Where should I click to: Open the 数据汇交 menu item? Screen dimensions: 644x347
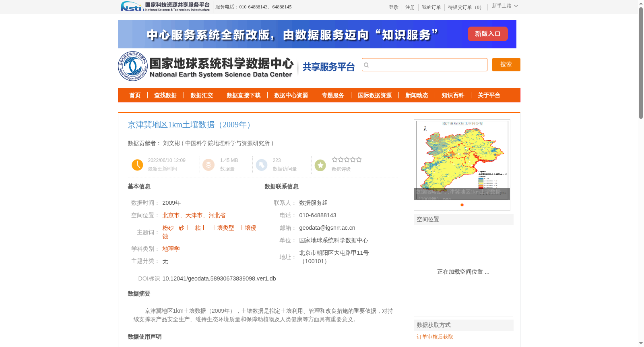pyautogui.click(x=202, y=96)
